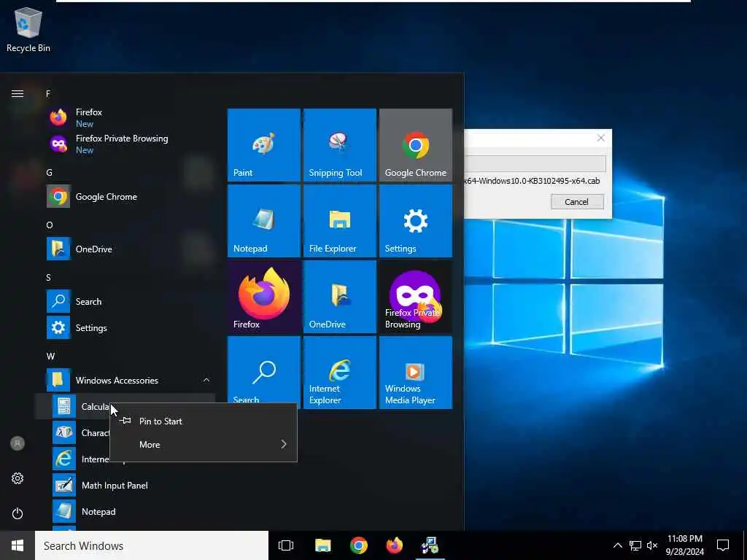Open Recycle Bin on the desktop

(x=28, y=29)
